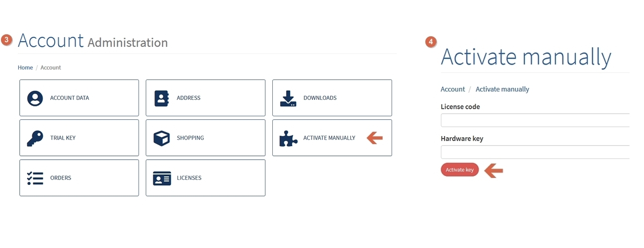The image size is (644, 248).
Task: Select the TRIAL KEY tile label
Action: point(63,138)
